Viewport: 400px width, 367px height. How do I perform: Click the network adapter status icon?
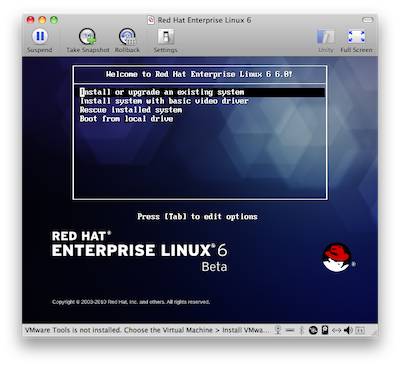(336, 330)
